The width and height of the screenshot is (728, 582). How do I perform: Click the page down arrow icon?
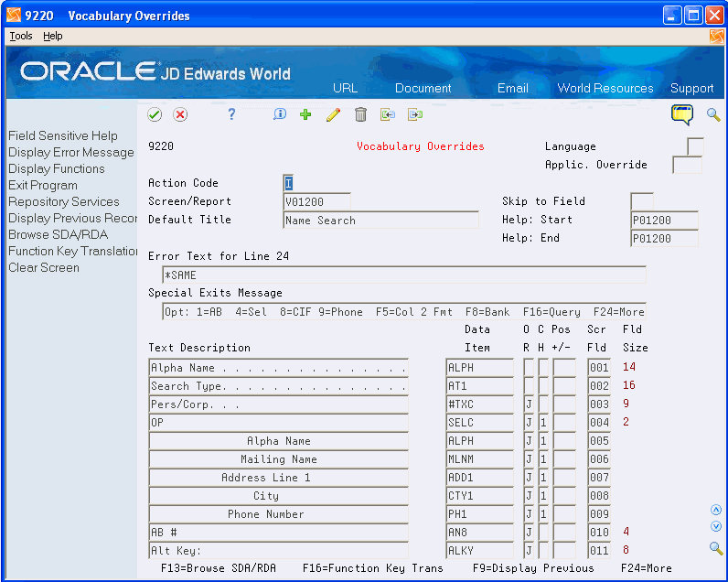[x=716, y=526]
